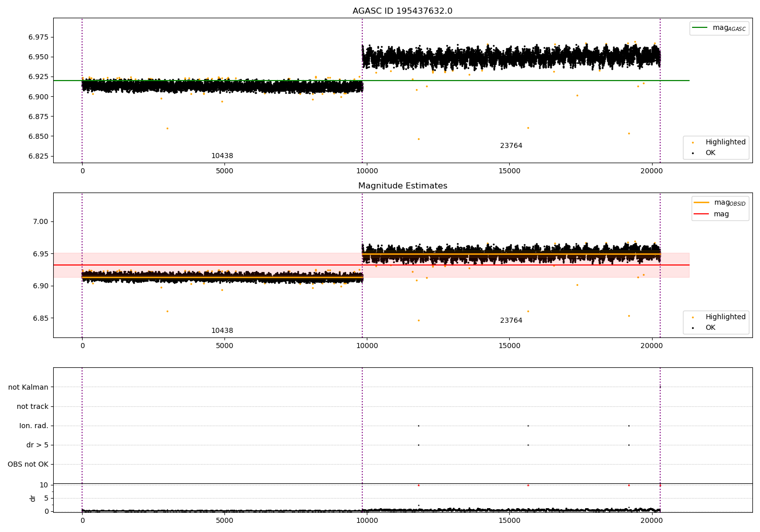Viewport: 760px width, 532px height.
Task: Click the obsid label 23764 in top plot
Action: point(511,146)
